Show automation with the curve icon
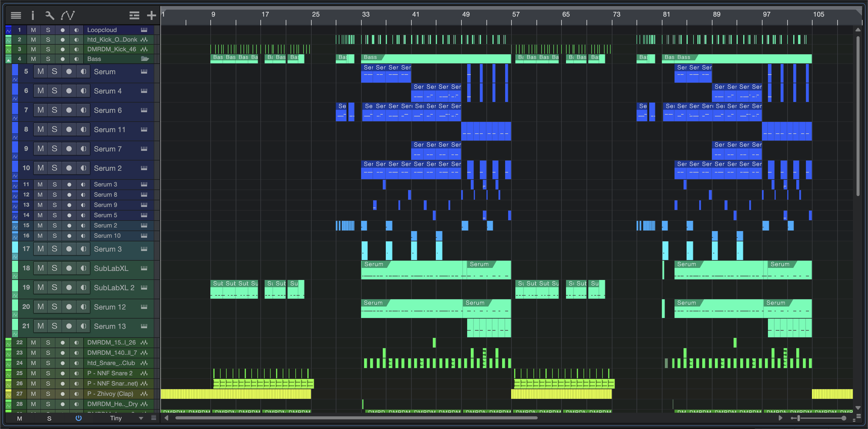Screen dimensions: 868x429 point(68,15)
